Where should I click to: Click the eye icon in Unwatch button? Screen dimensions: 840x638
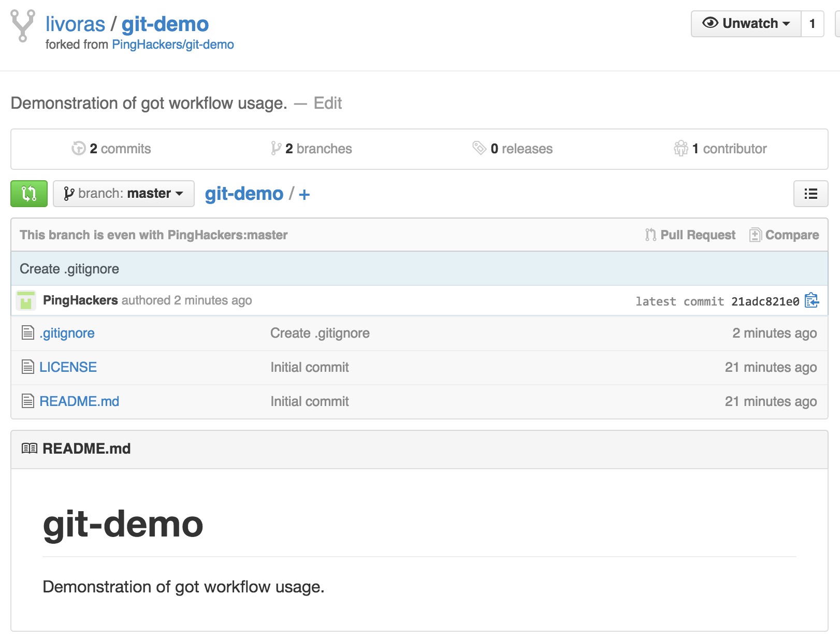710,23
